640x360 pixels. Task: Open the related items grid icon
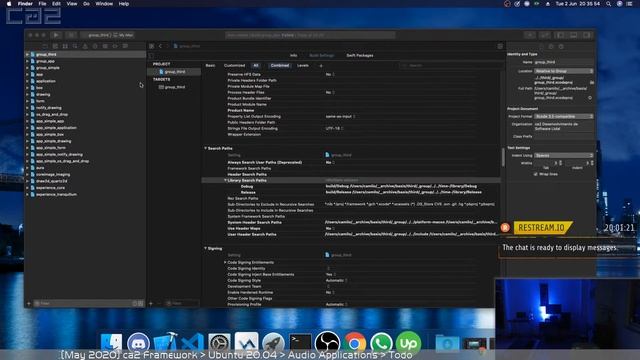pos(152,46)
